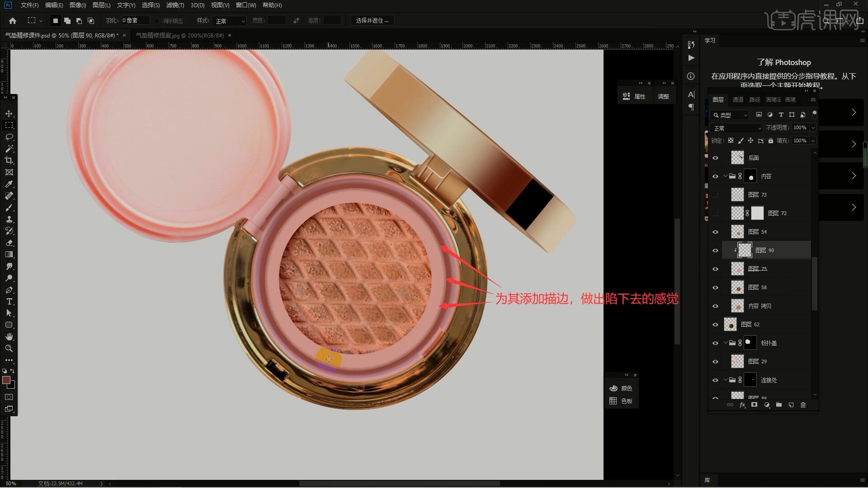Select the Horizontal Type tool
Image resolution: width=868 pixels, height=488 pixels.
[9, 301]
